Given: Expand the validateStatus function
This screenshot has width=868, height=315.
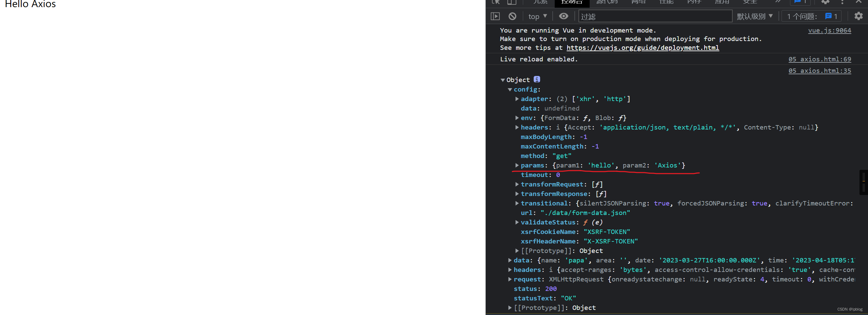Looking at the screenshot, I should click(517, 222).
